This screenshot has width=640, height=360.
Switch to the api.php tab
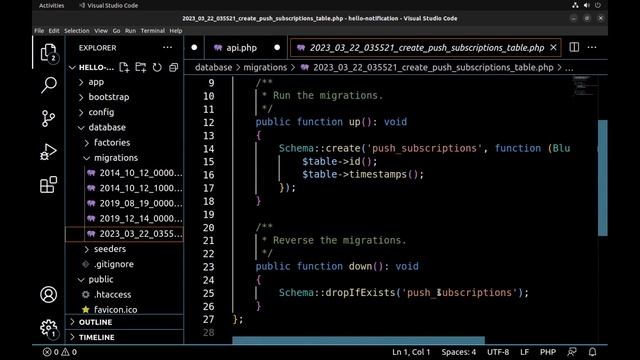click(x=247, y=48)
